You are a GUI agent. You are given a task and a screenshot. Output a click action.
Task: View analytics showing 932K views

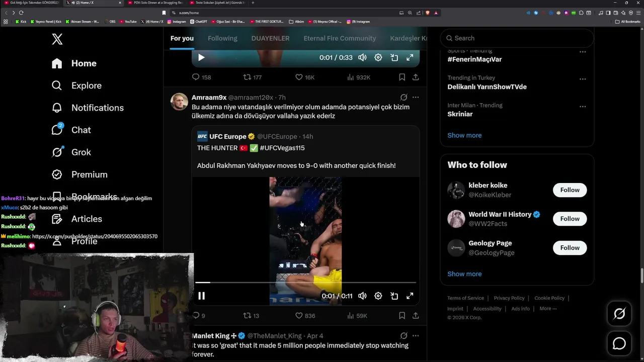tap(359, 77)
